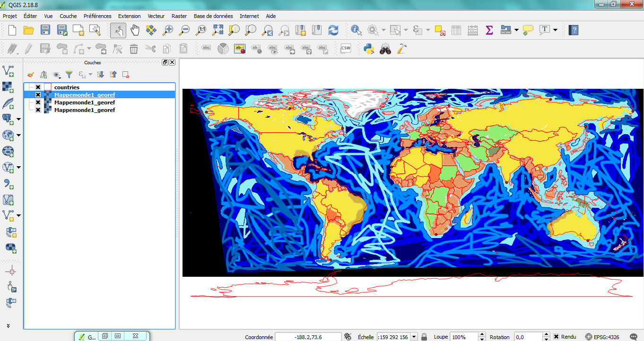The height and width of the screenshot is (341, 644).
Task: Show map tips speech bubble
Action: [x=528, y=30]
